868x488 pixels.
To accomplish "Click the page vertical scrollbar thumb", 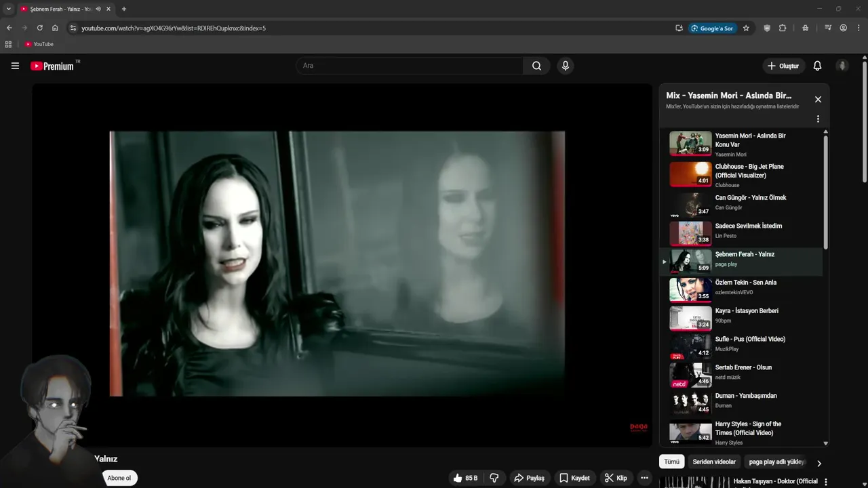I will coord(865,122).
